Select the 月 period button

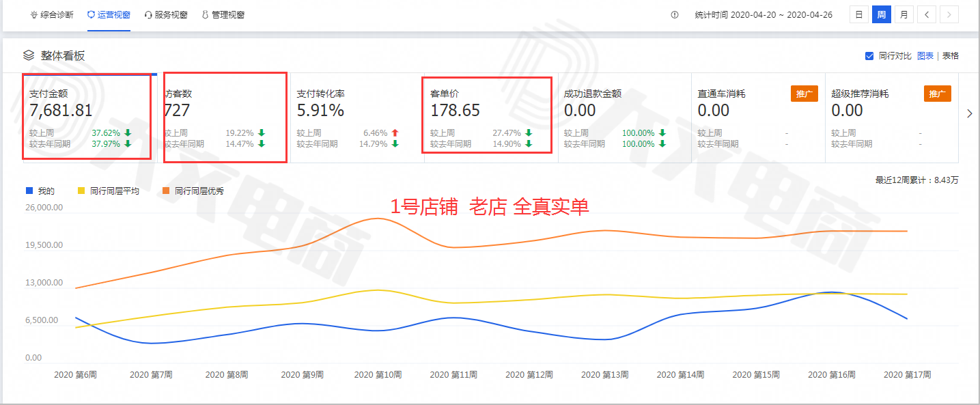[904, 14]
